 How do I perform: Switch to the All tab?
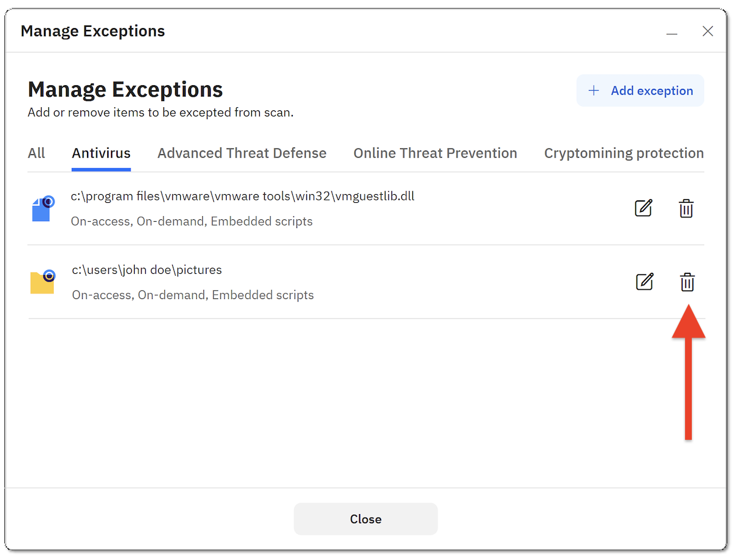36,153
